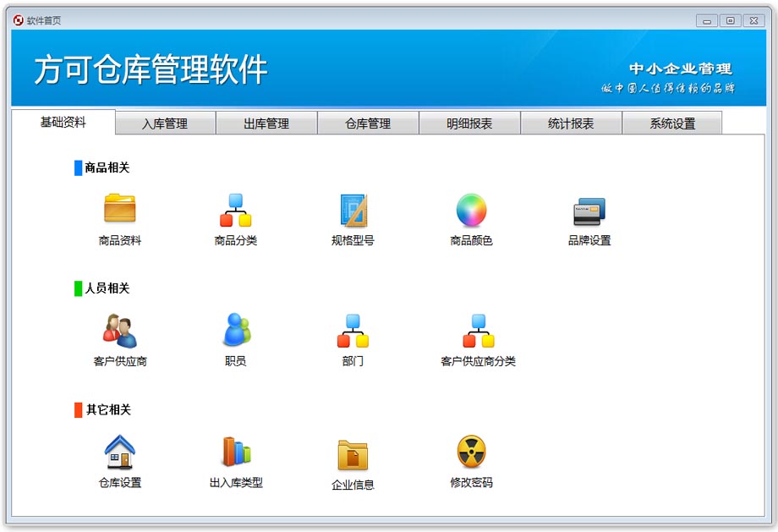Image resolution: width=778 pixels, height=532 pixels.
Task: Open 品牌设置 card icon
Action: coord(589,211)
